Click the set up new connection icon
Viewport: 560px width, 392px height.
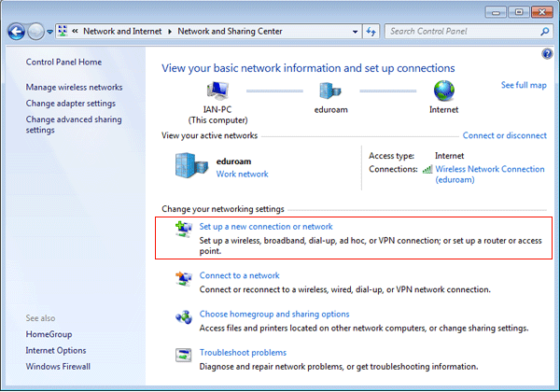[184, 229]
